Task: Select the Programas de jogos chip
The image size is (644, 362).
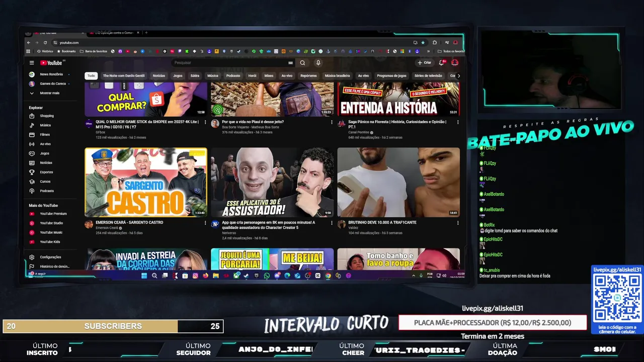Action: [x=392, y=76]
